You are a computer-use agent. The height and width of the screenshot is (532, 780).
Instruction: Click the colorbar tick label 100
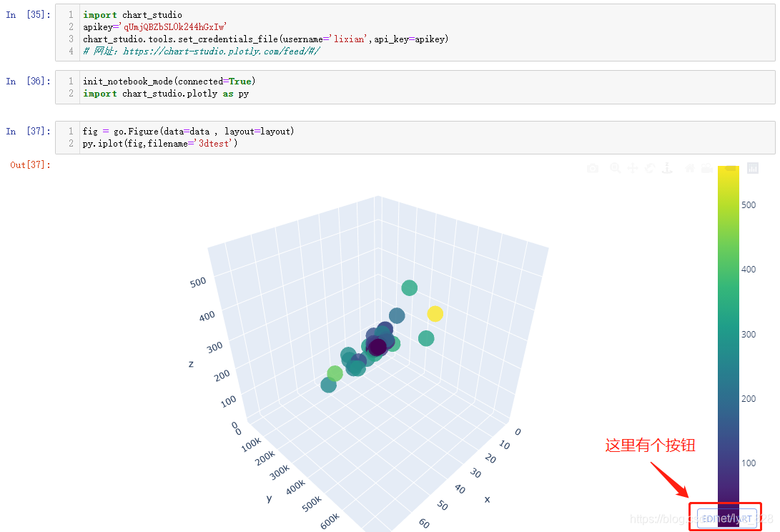point(748,463)
